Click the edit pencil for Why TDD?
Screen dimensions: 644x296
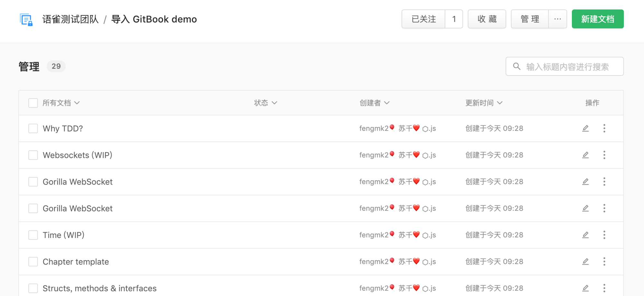pyautogui.click(x=585, y=128)
